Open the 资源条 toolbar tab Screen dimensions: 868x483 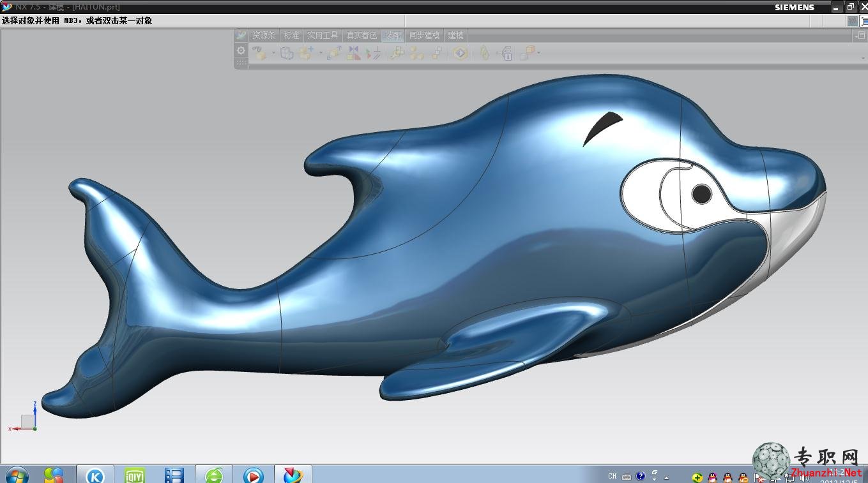(264, 36)
